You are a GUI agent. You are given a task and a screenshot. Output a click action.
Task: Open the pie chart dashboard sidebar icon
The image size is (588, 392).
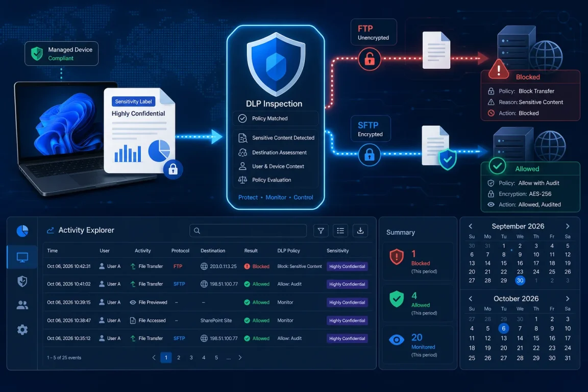point(22,231)
